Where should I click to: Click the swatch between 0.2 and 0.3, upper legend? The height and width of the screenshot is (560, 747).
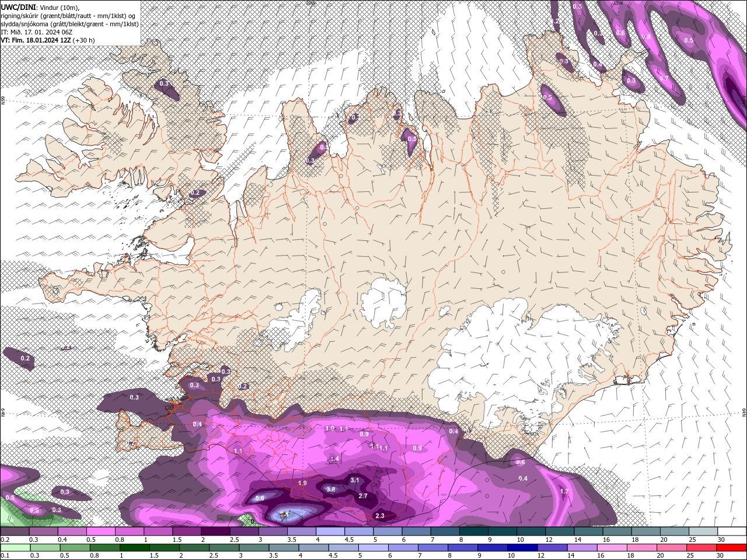click(x=15, y=531)
